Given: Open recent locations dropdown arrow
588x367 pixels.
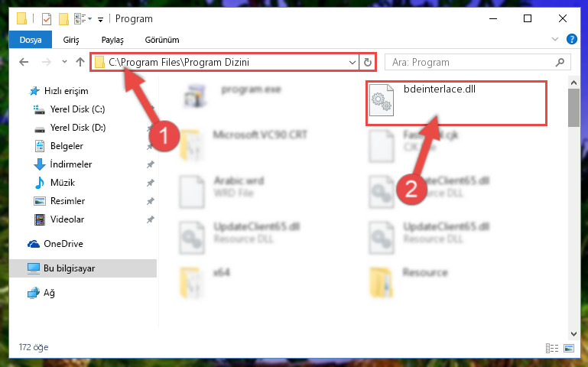Looking at the screenshot, I should 64,62.
